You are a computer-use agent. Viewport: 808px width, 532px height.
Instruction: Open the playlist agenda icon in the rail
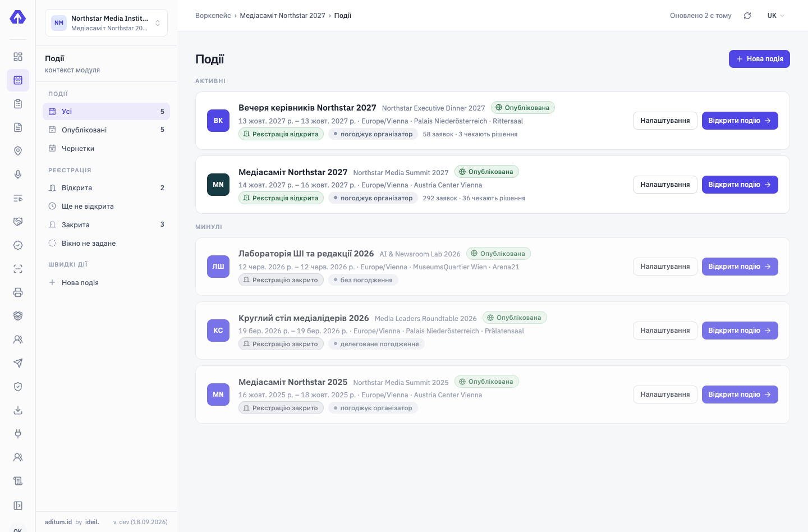click(18, 198)
